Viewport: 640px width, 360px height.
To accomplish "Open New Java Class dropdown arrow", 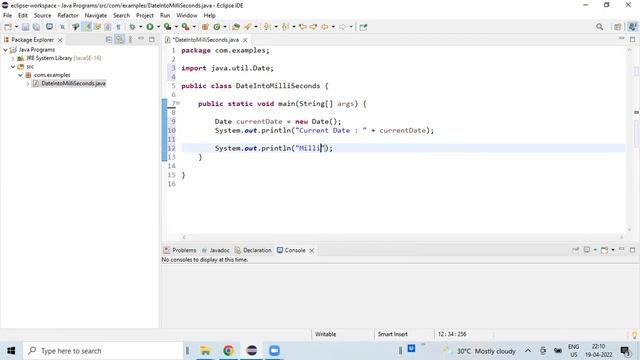I will 225,27.
